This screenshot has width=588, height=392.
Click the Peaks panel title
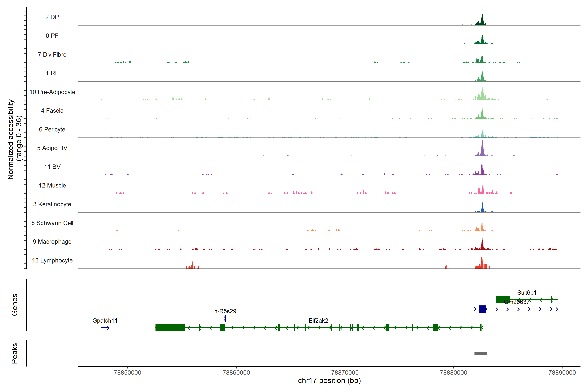[15, 353]
